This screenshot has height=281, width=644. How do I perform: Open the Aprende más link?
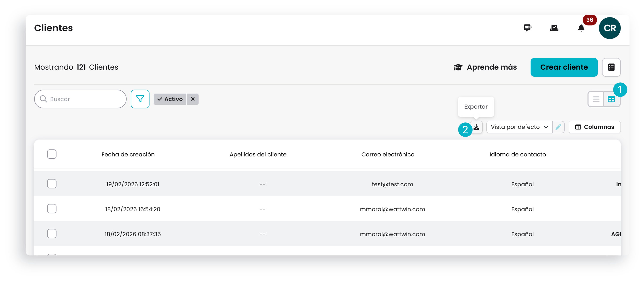pos(485,67)
